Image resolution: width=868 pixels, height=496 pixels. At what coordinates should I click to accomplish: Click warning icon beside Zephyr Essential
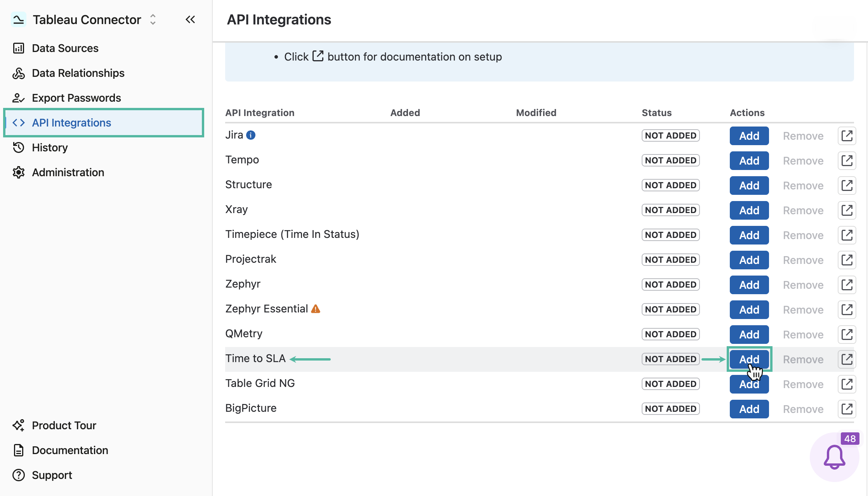click(x=316, y=309)
